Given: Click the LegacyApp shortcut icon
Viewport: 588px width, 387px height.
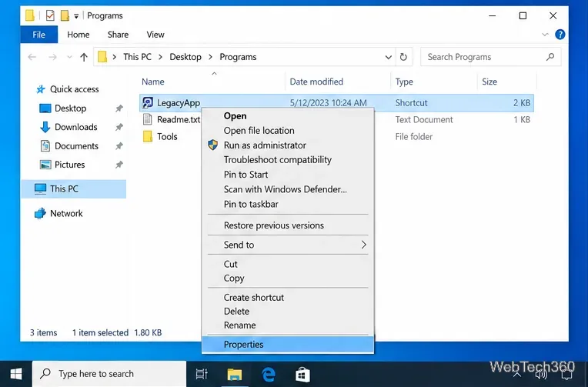Looking at the screenshot, I should pos(147,102).
